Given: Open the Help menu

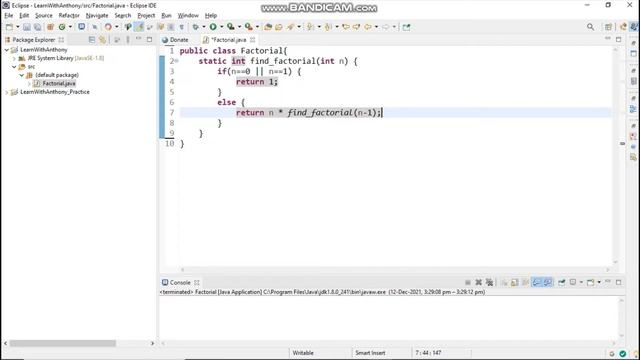Looking at the screenshot, I should pyautogui.click(x=211, y=16).
